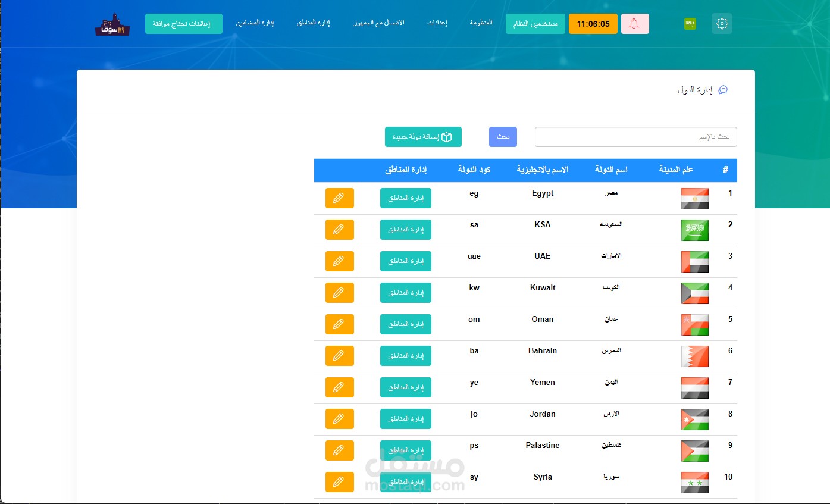Manage regions for the Egypt row
The height and width of the screenshot is (504, 830).
tap(406, 198)
